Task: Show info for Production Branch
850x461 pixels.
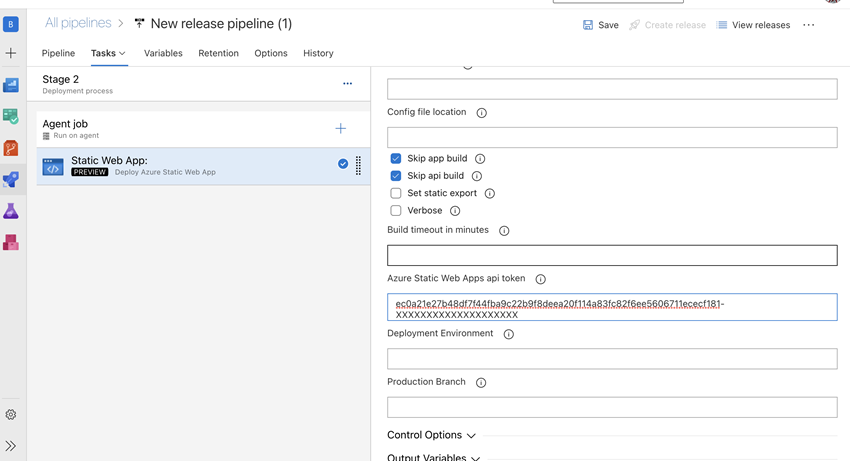Action: (481, 383)
